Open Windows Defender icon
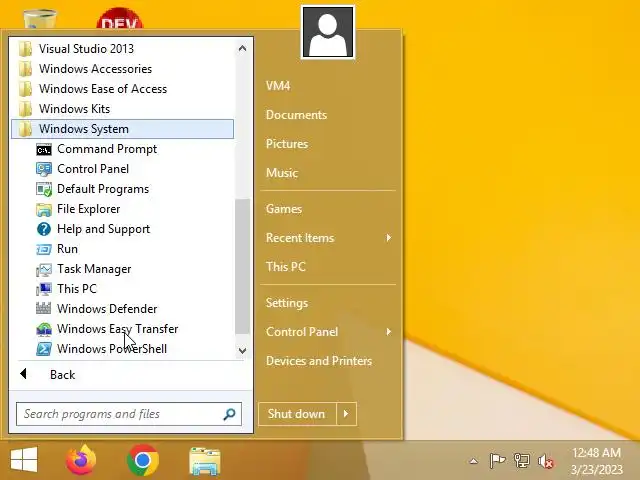The height and width of the screenshot is (480, 640). click(x=44, y=309)
